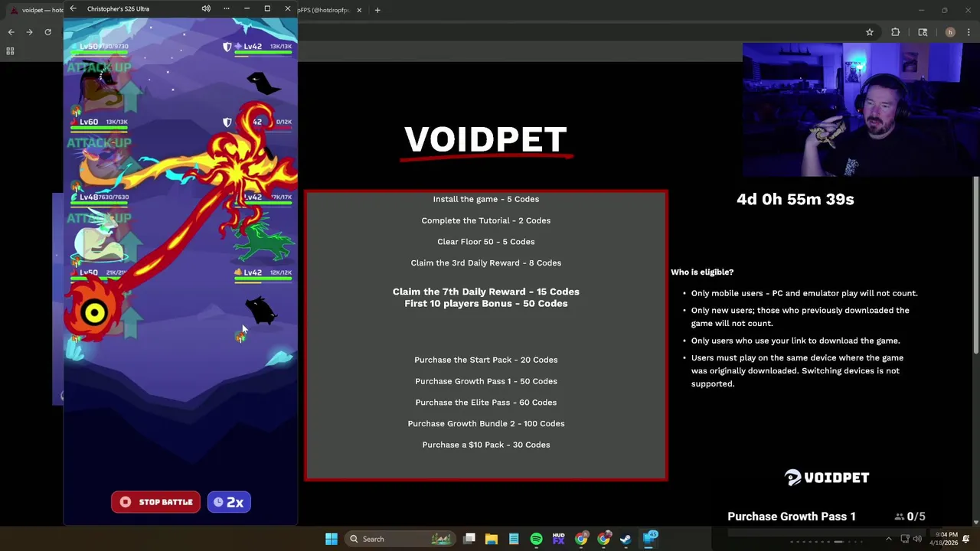Image resolution: width=980 pixels, height=551 pixels.
Task: Bookmark this page with the star icon
Action: pos(870,32)
